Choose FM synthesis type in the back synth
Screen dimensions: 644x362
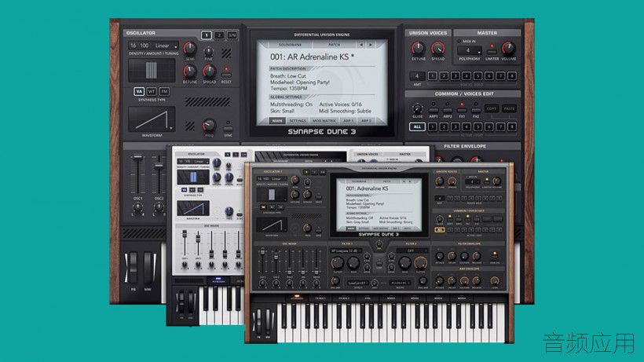tap(164, 92)
